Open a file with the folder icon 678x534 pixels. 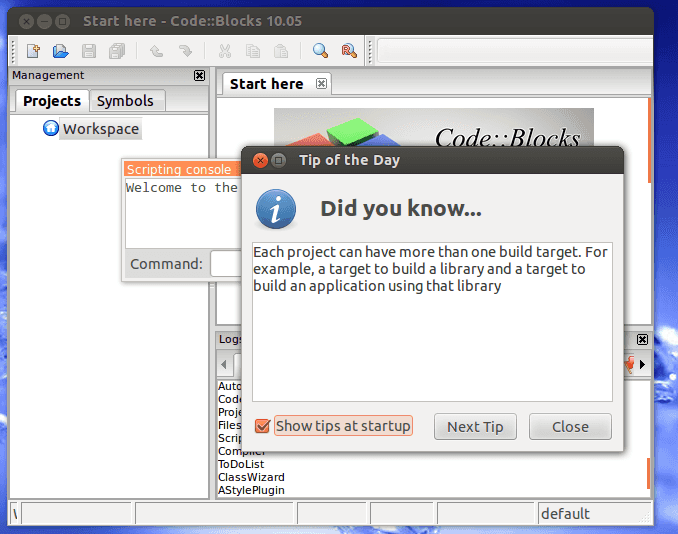point(61,51)
